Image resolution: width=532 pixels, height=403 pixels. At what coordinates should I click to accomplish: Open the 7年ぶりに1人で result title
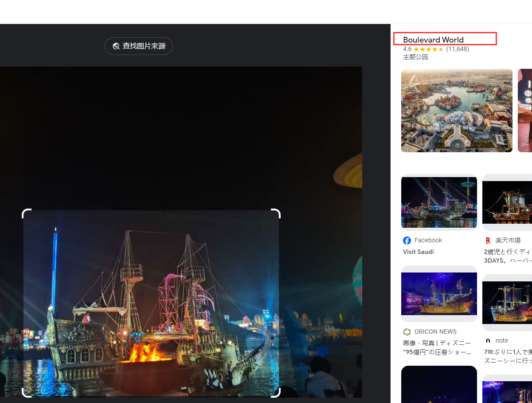(x=508, y=356)
